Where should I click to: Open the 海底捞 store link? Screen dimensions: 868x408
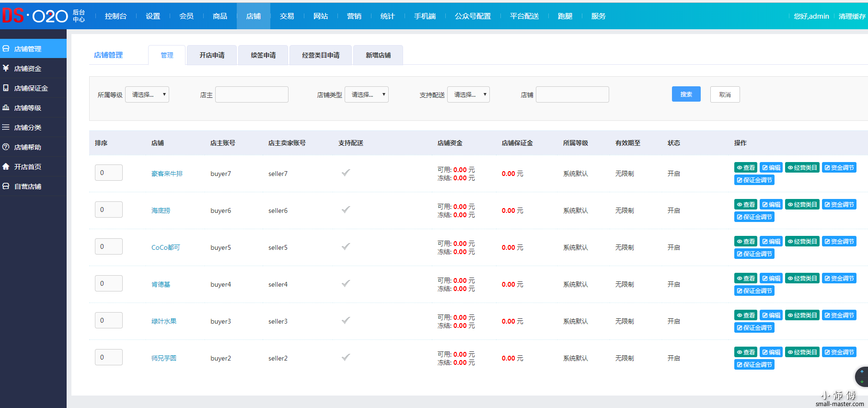click(161, 210)
